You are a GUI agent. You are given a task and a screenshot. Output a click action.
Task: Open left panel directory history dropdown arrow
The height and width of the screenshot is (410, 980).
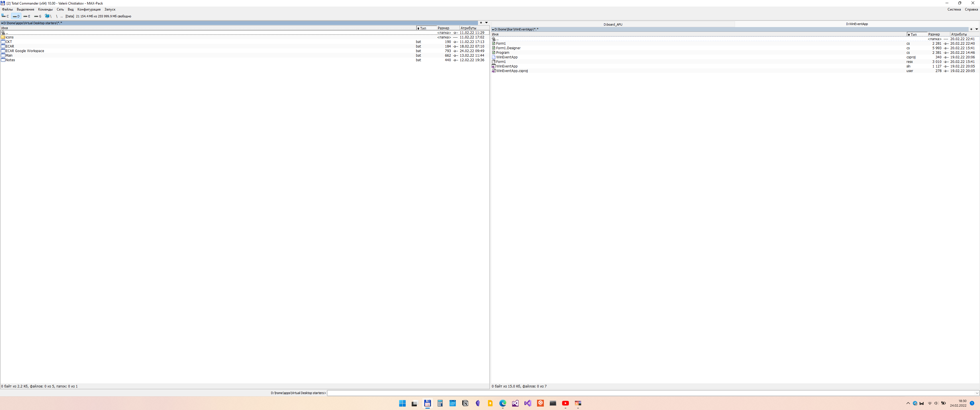pos(486,23)
